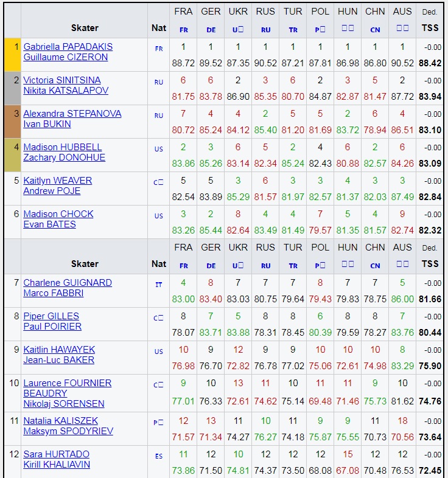The height and width of the screenshot is (478, 448).
Task: Open Gabriella PAPADAKIS skater link
Action: (x=68, y=47)
